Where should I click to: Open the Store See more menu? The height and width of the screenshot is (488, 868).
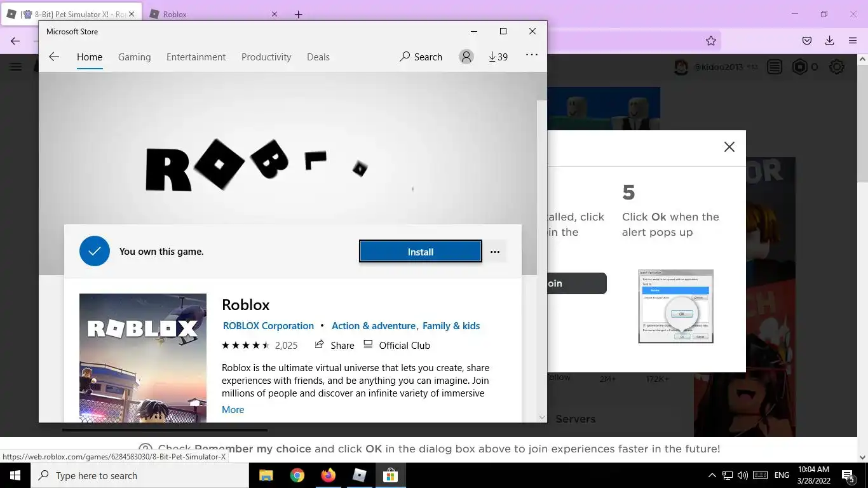point(532,55)
